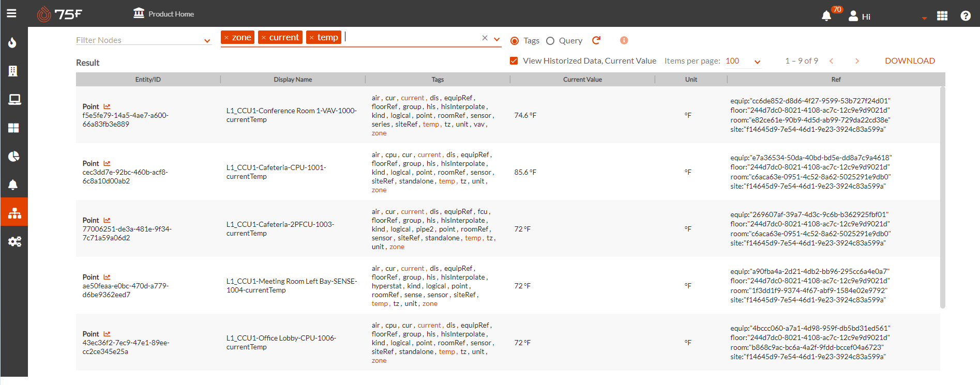Clear all tags with the X icon
This screenshot has height=385, width=980.
485,38
